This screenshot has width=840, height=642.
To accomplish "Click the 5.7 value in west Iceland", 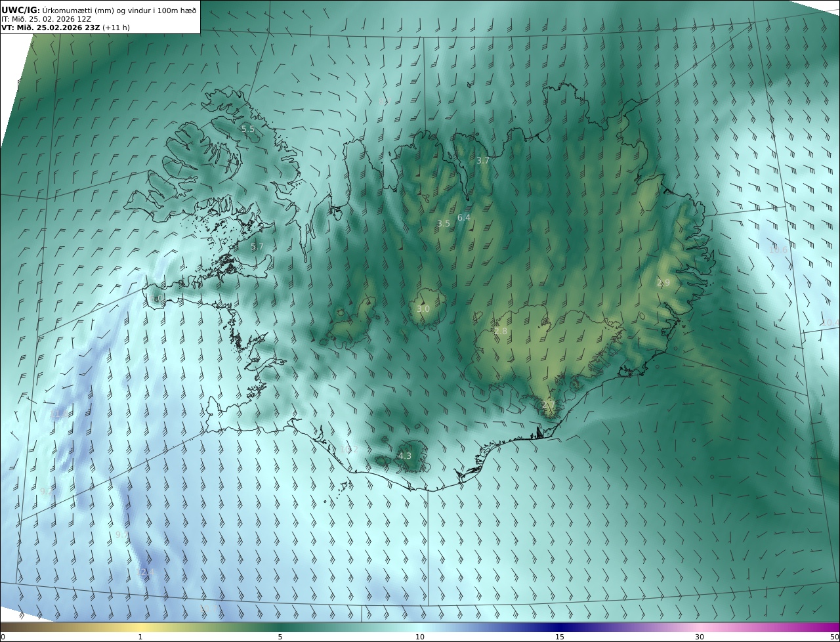I will 257,247.
